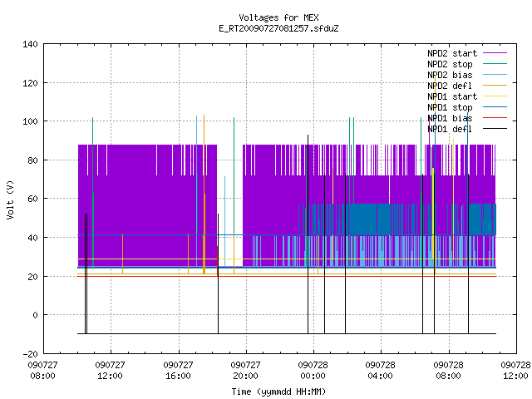Click the 090728 08:00 x-axis tick label

448,370
